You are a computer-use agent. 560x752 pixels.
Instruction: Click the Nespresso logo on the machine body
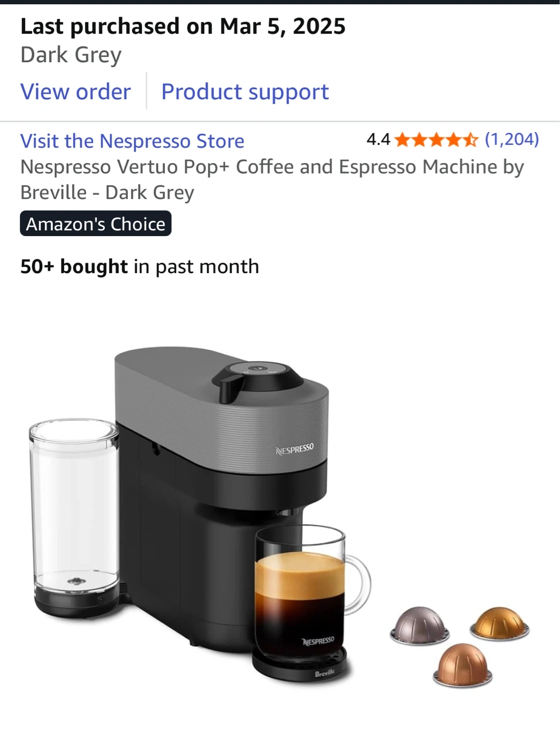pyautogui.click(x=295, y=450)
